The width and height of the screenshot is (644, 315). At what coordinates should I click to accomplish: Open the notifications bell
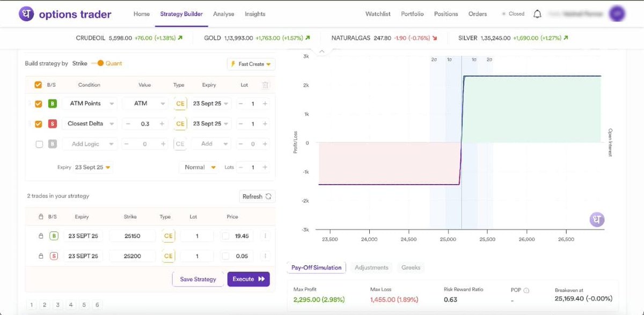[x=537, y=14]
